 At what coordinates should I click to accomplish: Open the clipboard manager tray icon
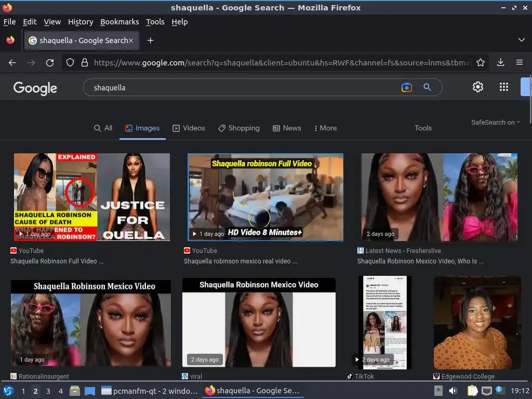coord(472,391)
